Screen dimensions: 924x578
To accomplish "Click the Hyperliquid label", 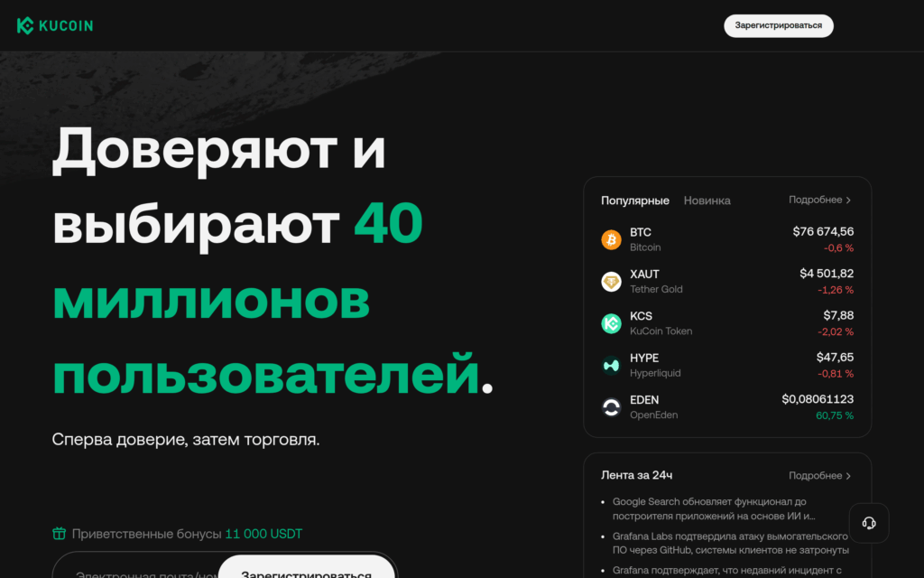I will (655, 373).
